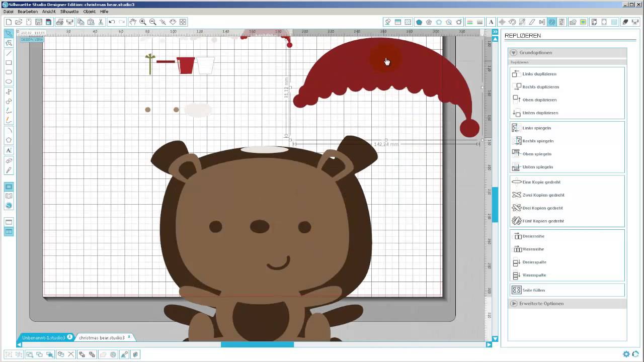Collapse the Grundoptionen section
644x362 pixels.
coord(513,52)
